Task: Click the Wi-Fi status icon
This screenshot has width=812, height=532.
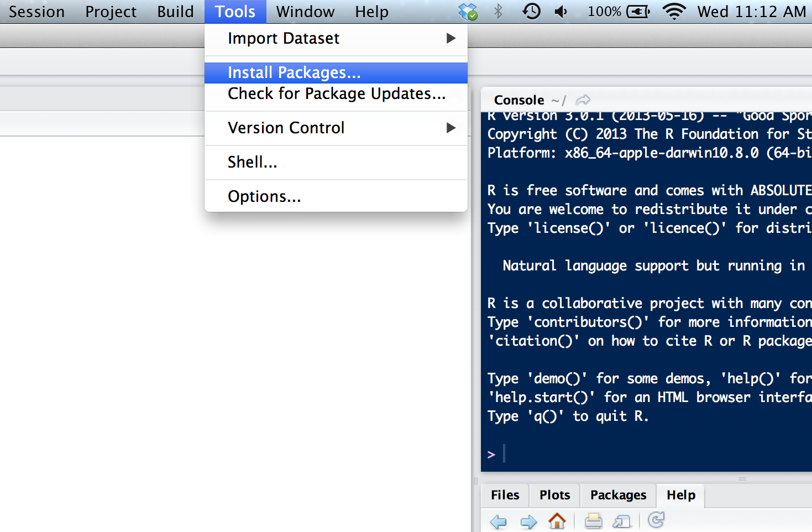Action: tap(674, 11)
